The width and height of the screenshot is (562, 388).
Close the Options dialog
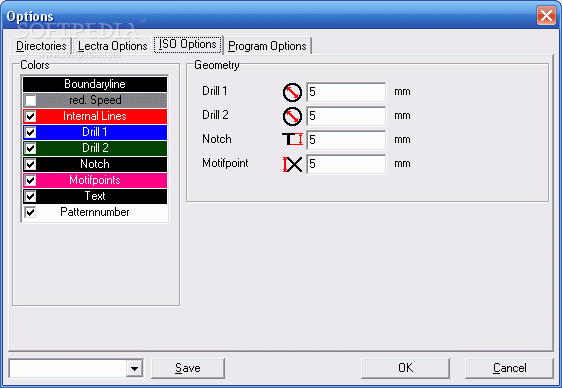pyautogui.click(x=546, y=16)
